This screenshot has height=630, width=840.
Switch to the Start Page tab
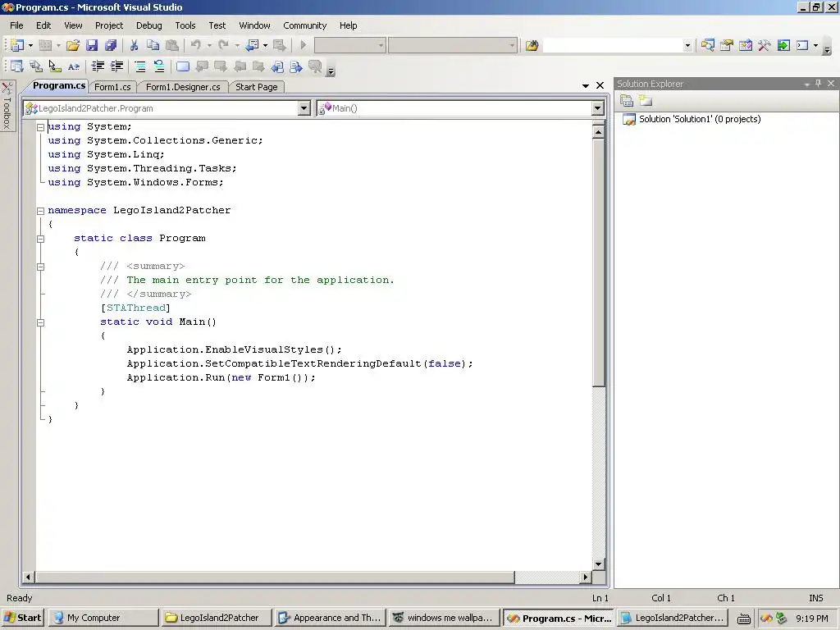tap(257, 87)
